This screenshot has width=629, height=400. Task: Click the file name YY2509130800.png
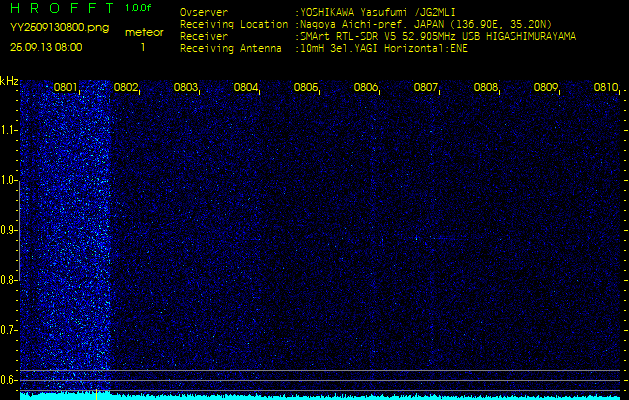(x=59, y=28)
